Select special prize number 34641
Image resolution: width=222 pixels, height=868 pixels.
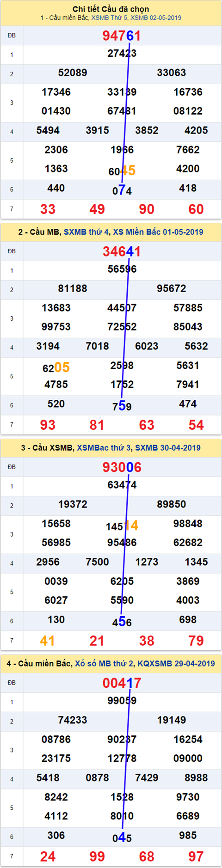[x=122, y=251]
